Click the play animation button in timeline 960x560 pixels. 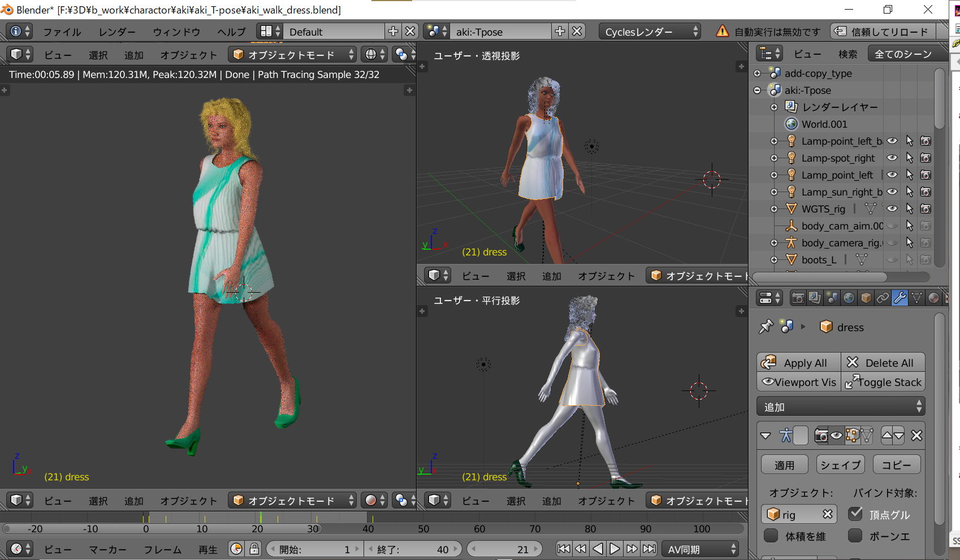[615, 549]
